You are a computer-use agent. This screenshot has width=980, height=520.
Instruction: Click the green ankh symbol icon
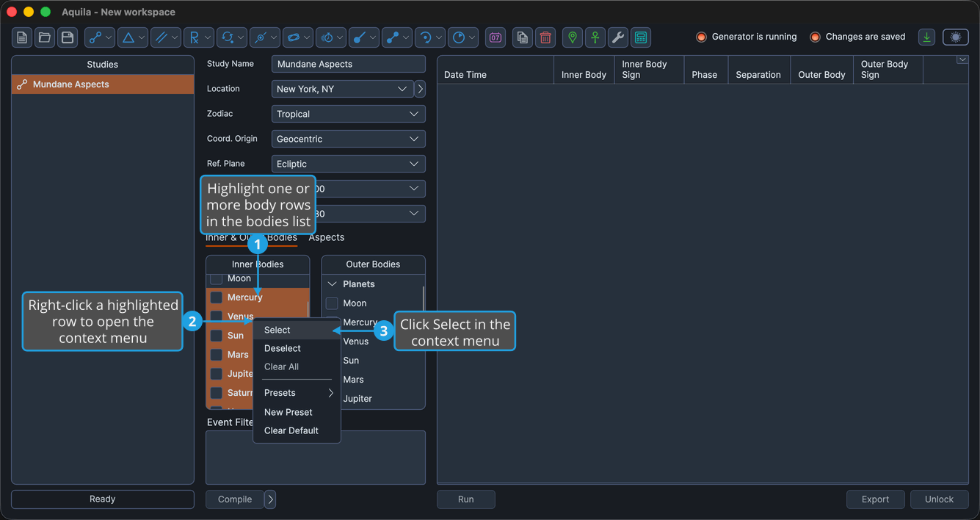point(595,37)
